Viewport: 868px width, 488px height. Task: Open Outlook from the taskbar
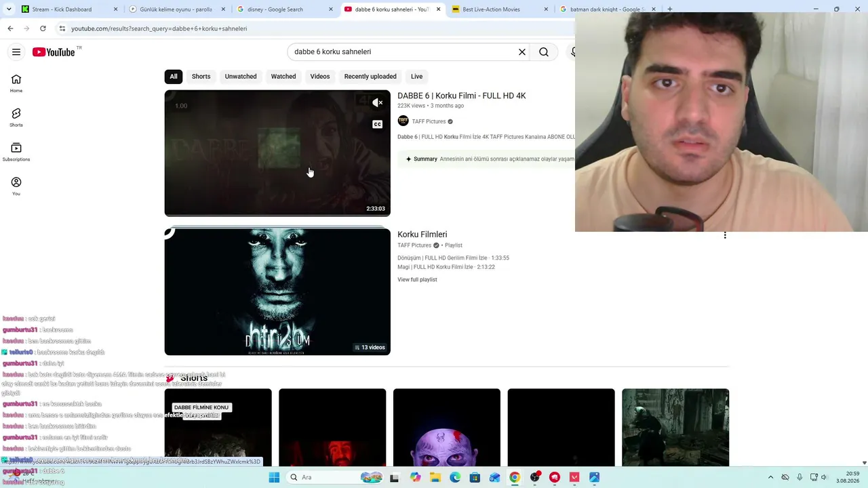point(495,477)
